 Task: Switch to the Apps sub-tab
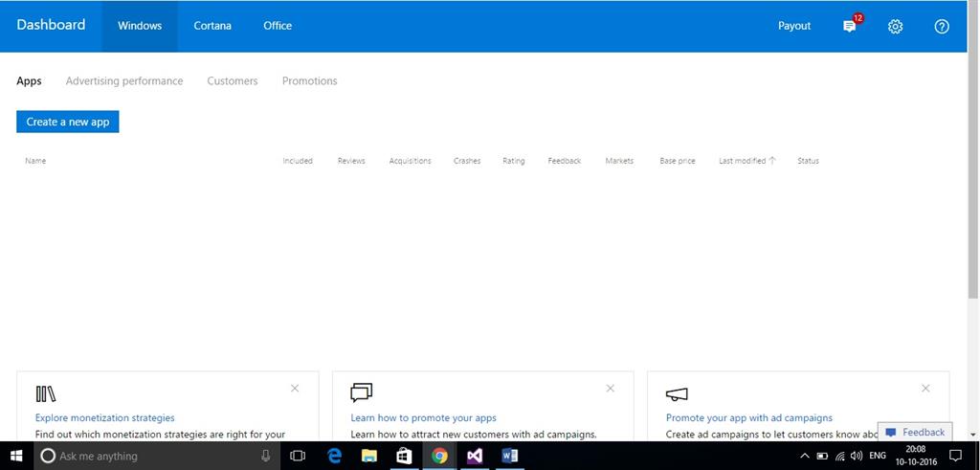point(29,80)
